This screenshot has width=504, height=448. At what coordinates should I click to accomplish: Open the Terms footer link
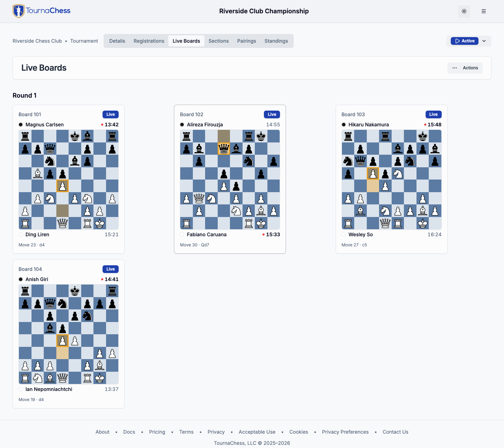[186, 432]
